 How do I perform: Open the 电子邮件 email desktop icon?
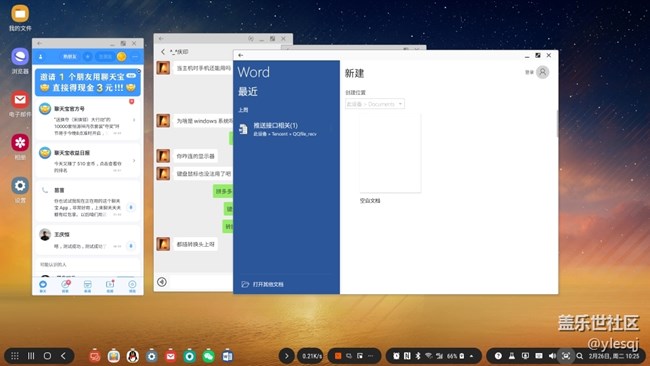(20, 99)
